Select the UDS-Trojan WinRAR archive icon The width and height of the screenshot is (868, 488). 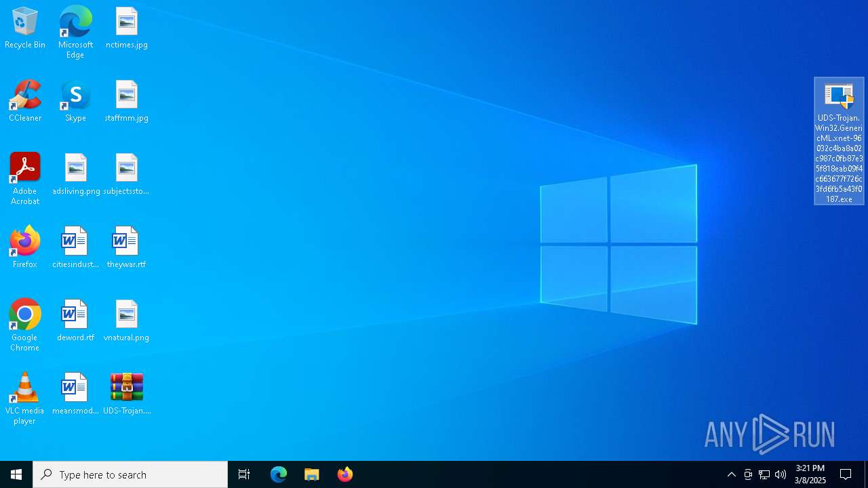pyautogui.click(x=127, y=394)
